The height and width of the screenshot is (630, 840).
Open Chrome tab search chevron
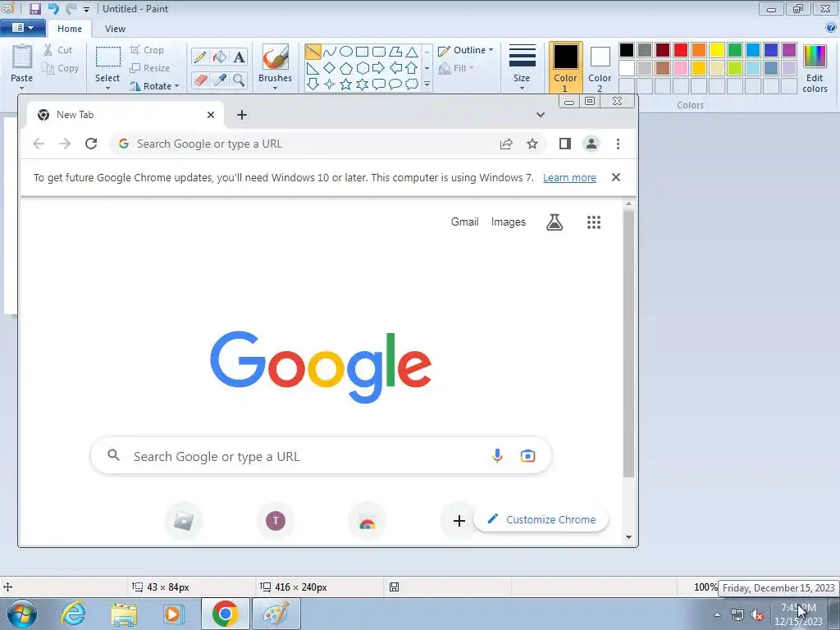(x=541, y=115)
